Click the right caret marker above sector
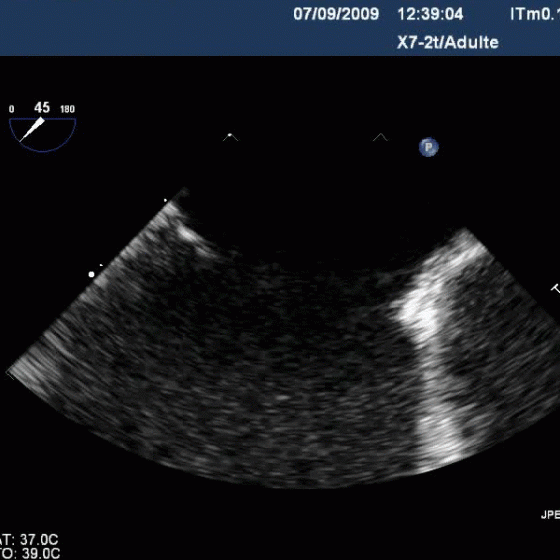Viewport: 560px width, 560px height. click(x=380, y=137)
